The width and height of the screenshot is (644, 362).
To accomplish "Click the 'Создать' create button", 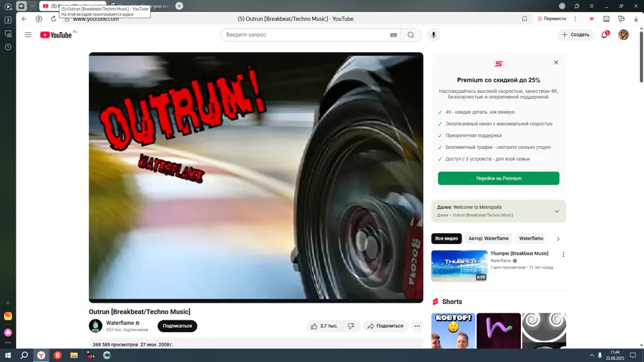I will 575,35.
